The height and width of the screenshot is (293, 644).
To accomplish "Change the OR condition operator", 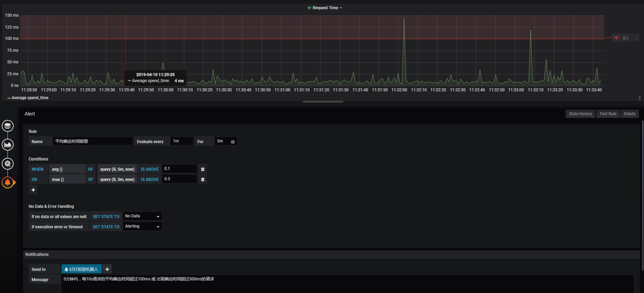I will (x=38, y=179).
